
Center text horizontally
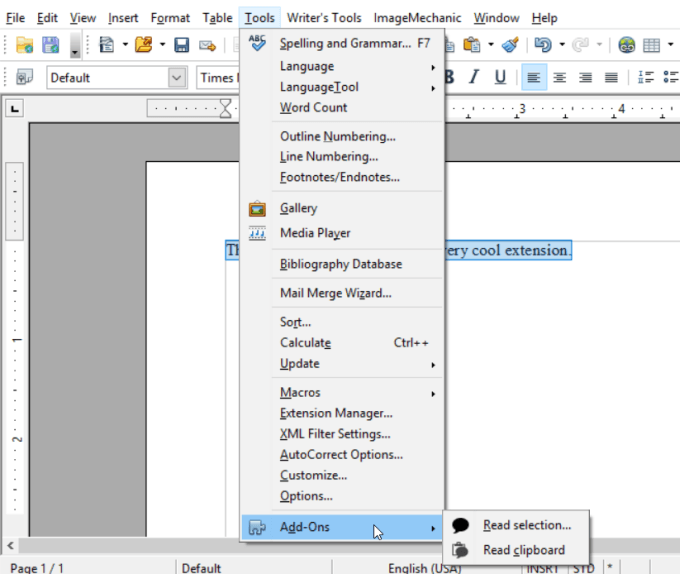(x=559, y=78)
